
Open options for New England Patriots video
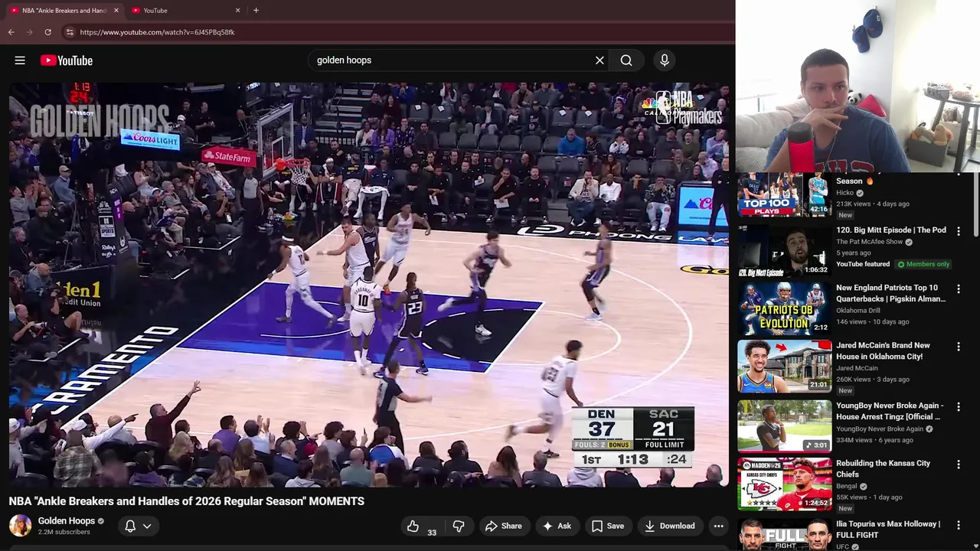click(x=958, y=289)
